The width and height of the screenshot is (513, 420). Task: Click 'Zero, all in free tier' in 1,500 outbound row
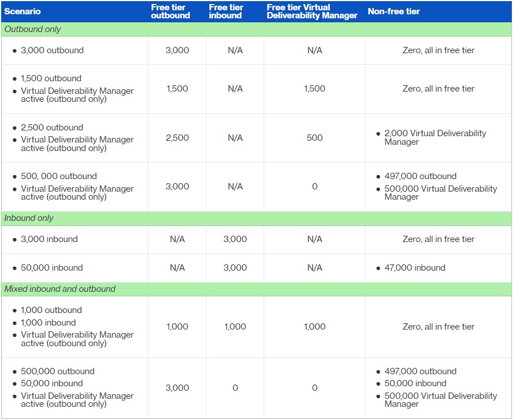439,89
